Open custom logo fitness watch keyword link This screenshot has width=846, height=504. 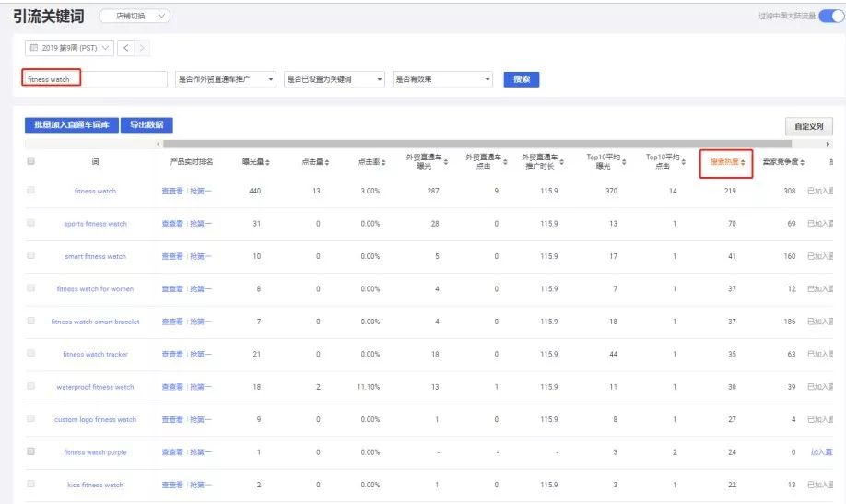95,420
